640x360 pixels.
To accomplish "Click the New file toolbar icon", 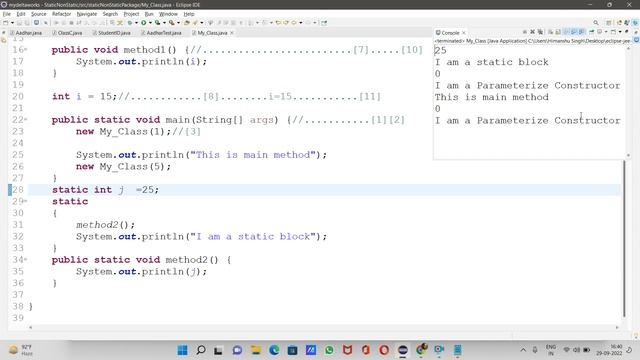I will [x=6, y=23].
